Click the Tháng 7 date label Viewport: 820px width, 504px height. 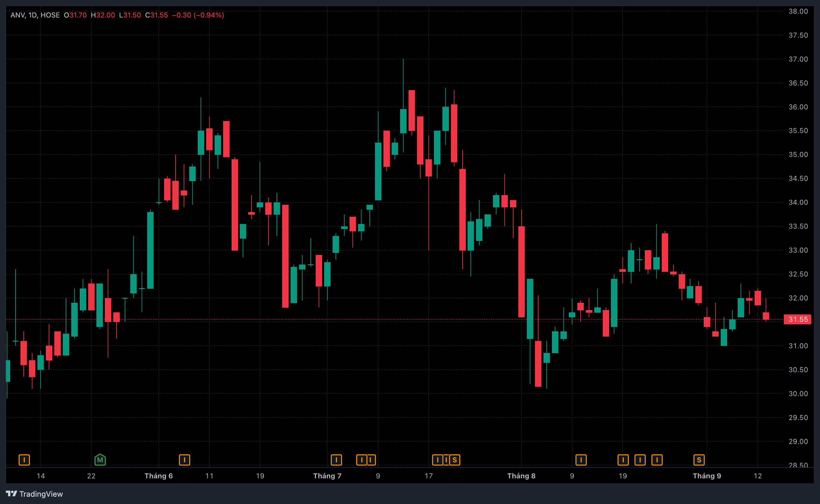(x=327, y=476)
